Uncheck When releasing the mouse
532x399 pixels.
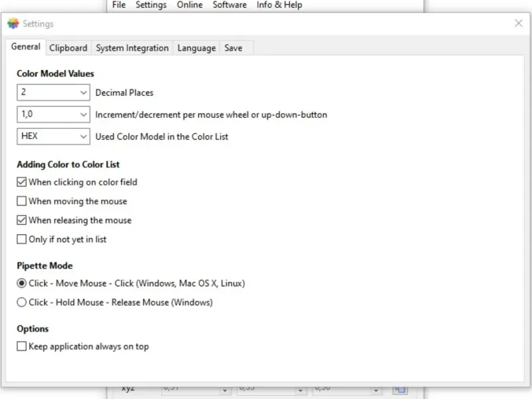coord(21,220)
